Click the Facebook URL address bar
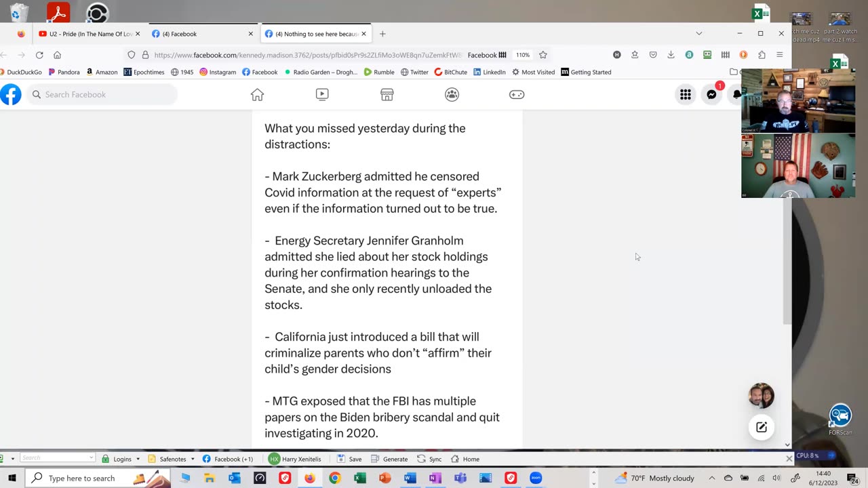868x488 pixels. click(x=308, y=55)
